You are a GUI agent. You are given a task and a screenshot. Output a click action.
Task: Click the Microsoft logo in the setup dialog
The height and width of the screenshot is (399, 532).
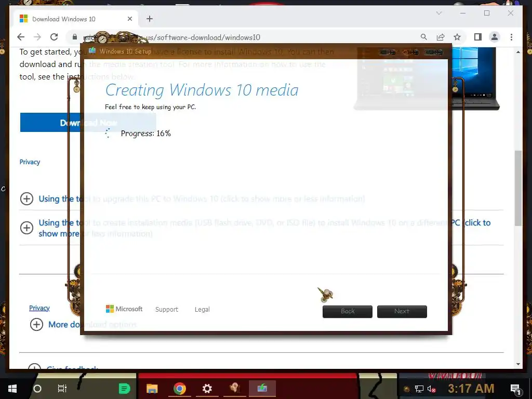pos(124,309)
